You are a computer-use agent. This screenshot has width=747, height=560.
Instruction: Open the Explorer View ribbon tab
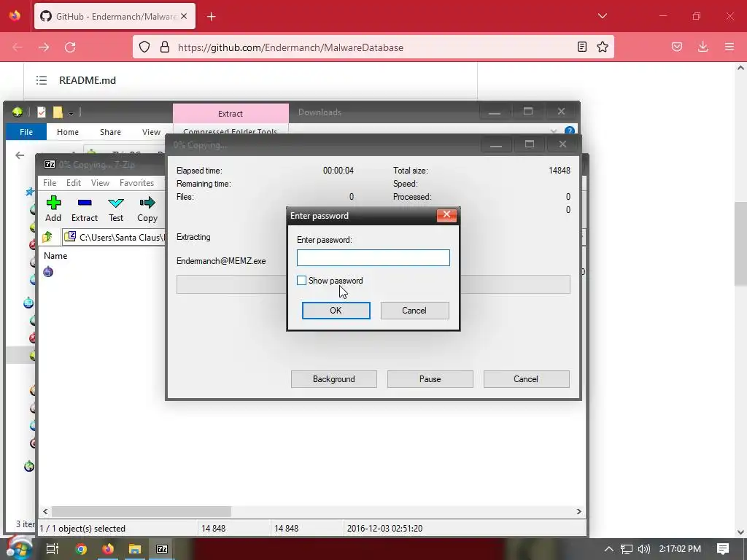(x=151, y=132)
